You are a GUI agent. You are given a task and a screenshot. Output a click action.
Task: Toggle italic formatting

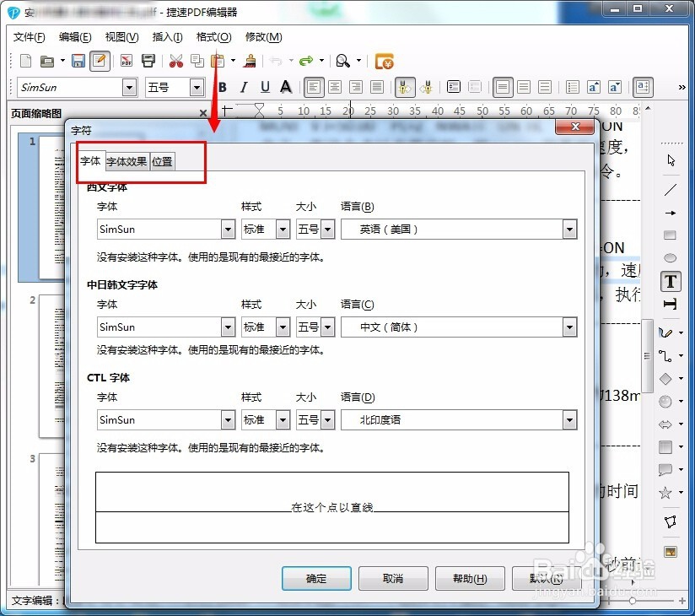243,87
